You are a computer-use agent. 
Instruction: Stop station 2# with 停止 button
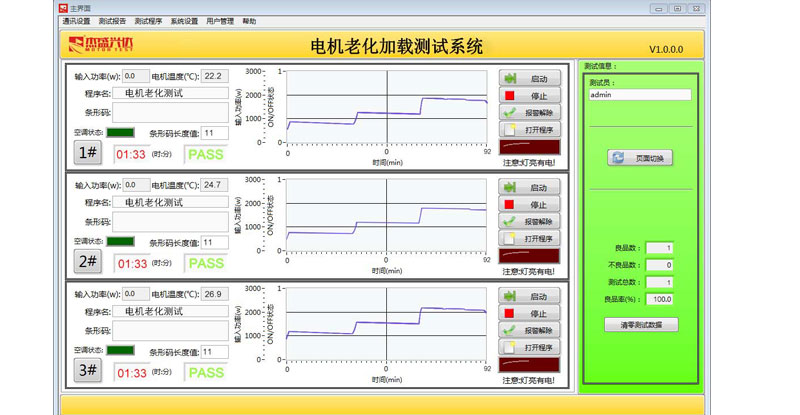(529, 204)
